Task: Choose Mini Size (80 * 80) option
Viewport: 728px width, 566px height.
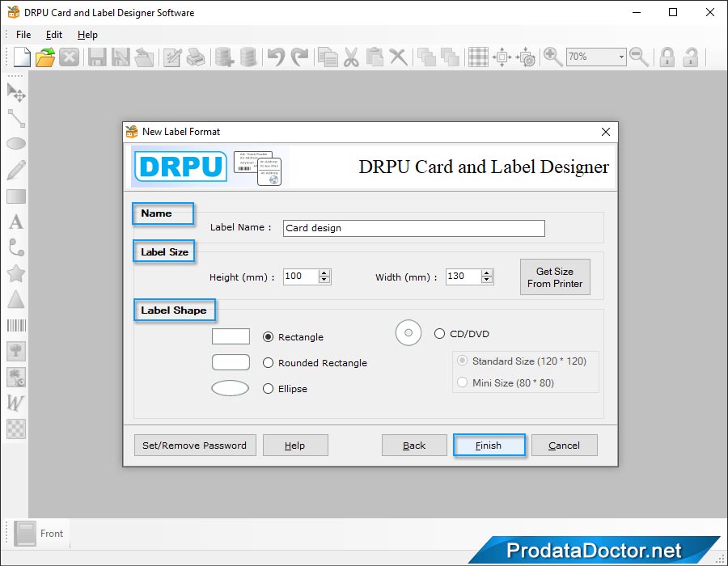Action: tap(462, 382)
